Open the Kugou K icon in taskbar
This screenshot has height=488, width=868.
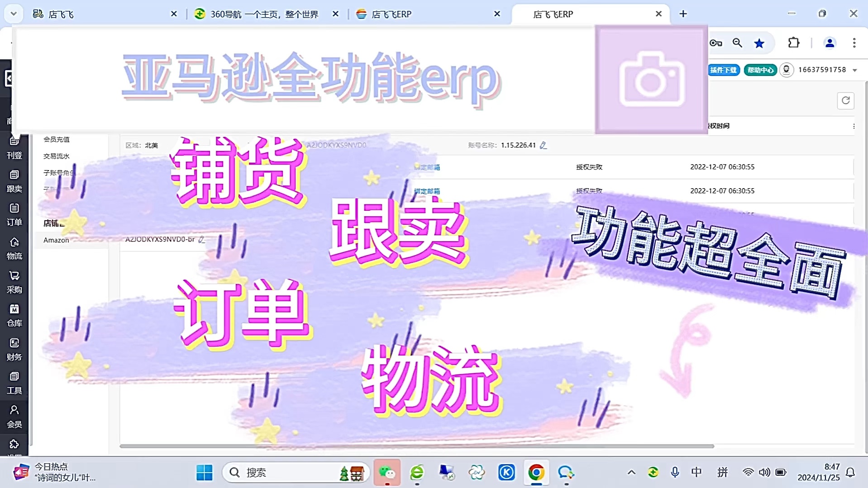[506, 472]
